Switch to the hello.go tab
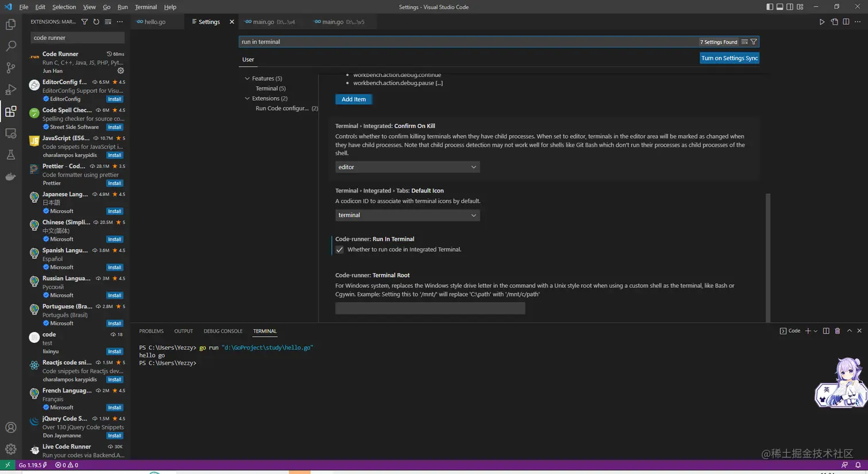Screen dimensions: 868x474 point(155,22)
